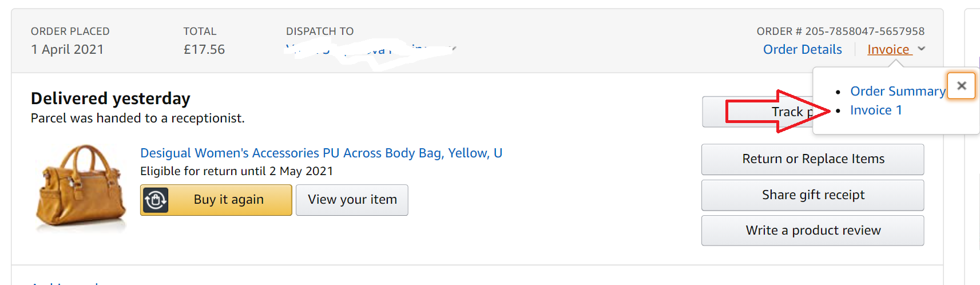Click the Delivered yesterday heading
The width and height of the screenshot is (980, 285).
(x=110, y=98)
